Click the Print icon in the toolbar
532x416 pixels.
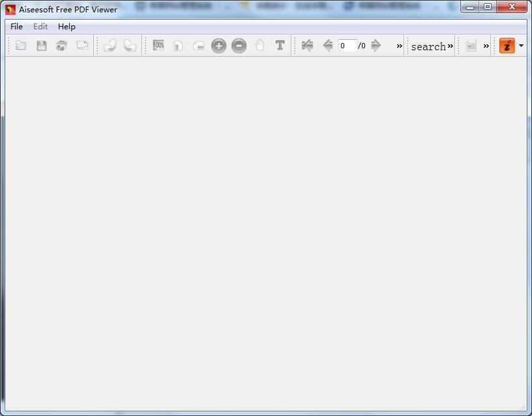62,46
